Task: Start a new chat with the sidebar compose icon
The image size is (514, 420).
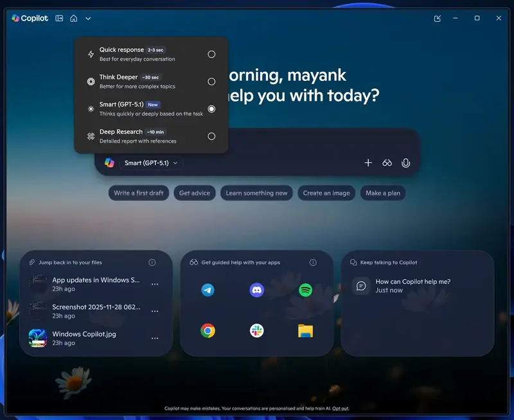Action: pos(437,19)
